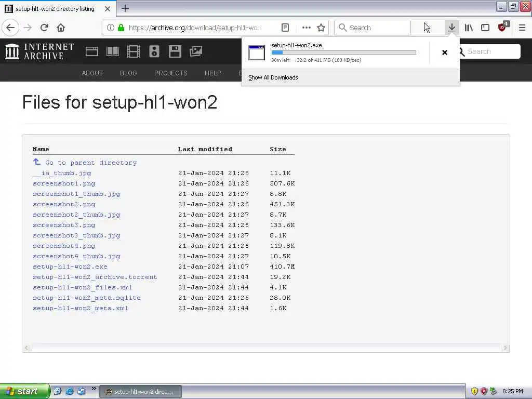Open the page actions three-dot menu
532x399 pixels.
point(306,28)
